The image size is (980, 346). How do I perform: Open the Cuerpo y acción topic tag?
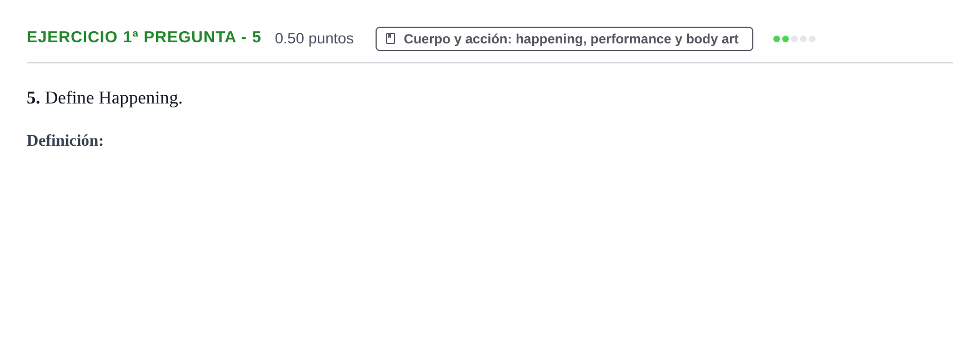(x=564, y=39)
